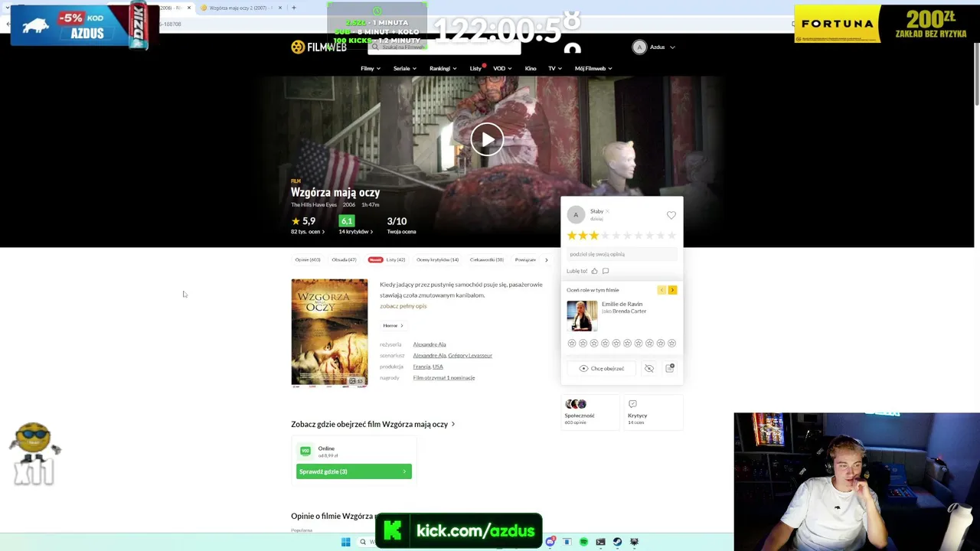
Task: Open the Społeczność 603 opinie card
Action: coord(590,412)
